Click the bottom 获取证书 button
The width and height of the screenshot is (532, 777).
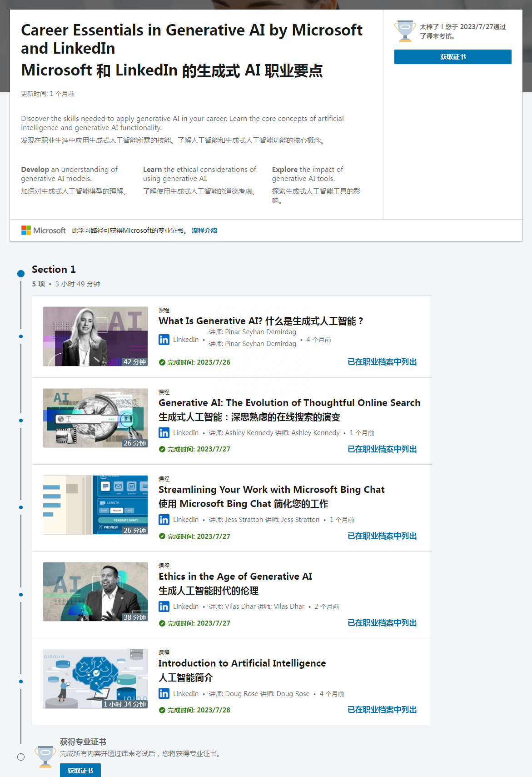(x=80, y=771)
